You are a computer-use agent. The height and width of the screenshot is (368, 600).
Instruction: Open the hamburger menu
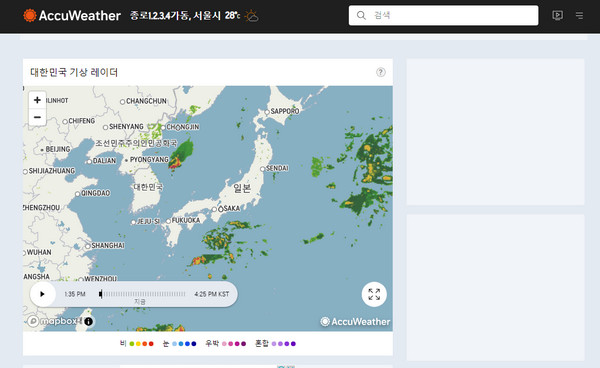579,16
